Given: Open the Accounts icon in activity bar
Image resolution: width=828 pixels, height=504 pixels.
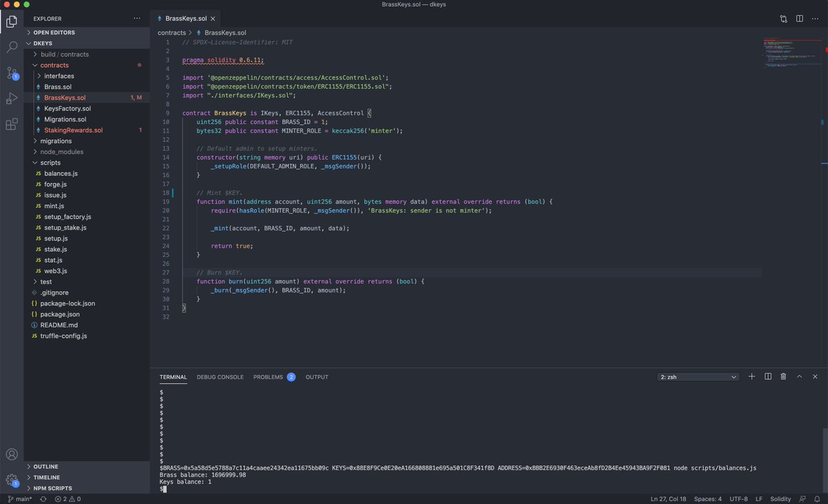Looking at the screenshot, I should [x=12, y=454].
